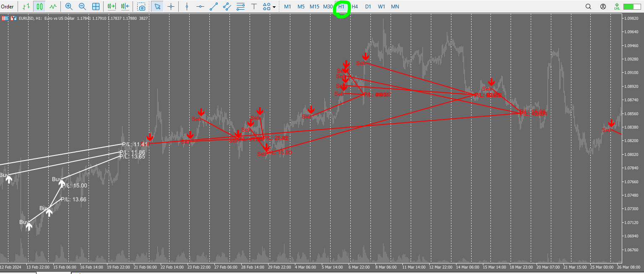
Task: Switch to the D1 daily timeframe
Action: pyautogui.click(x=368, y=7)
